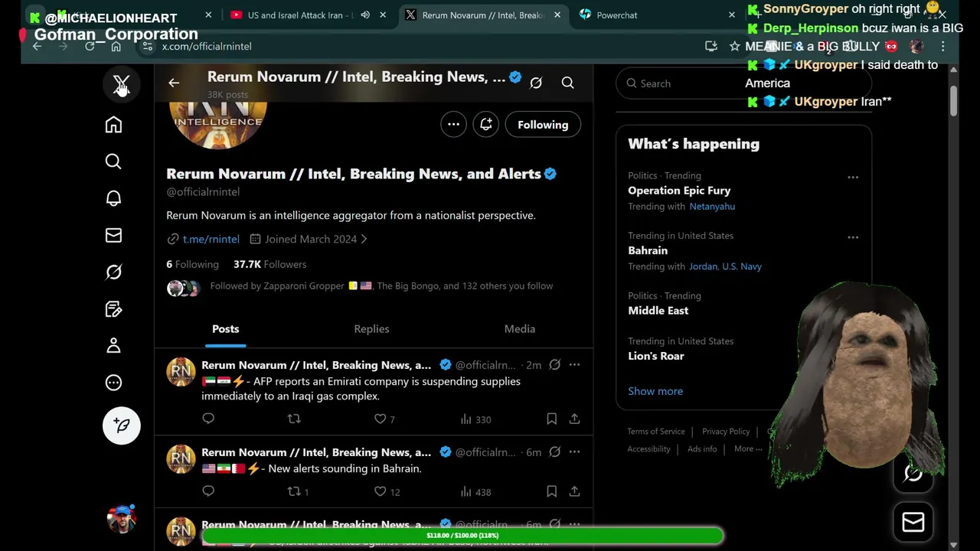Bookmark this page with star icon
This screenshot has height=551, width=980.
click(735, 46)
